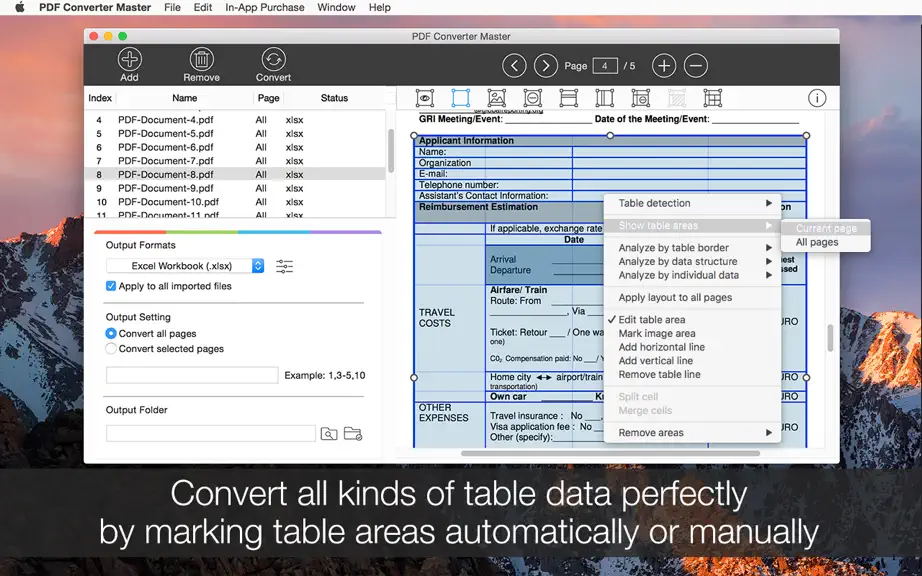Image resolution: width=922 pixels, height=576 pixels.
Task: Zoom out with the minus icon
Action: point(696,65)
